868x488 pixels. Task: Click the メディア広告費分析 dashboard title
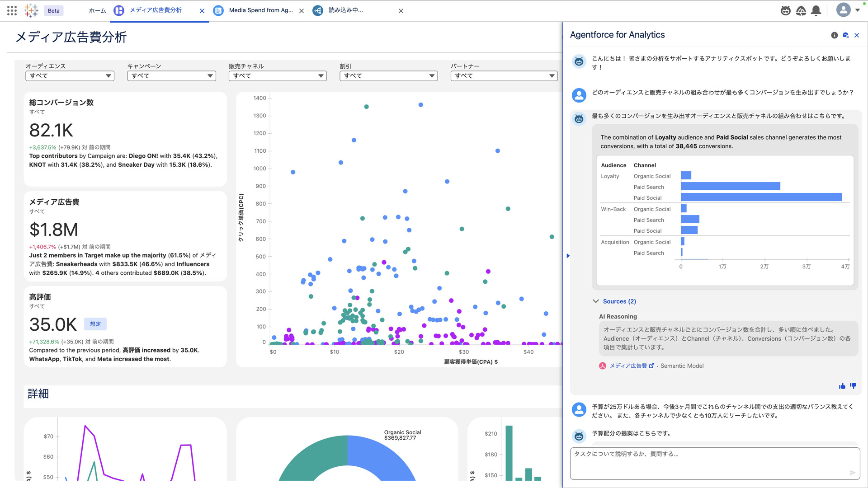click(71, 37)
